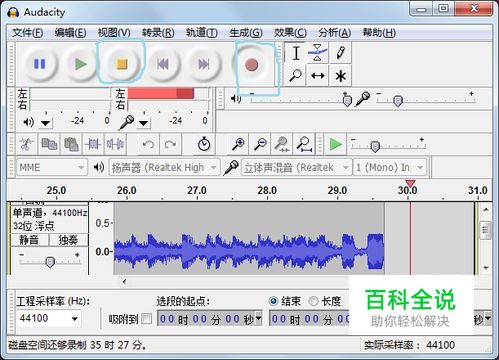Image resolution: width=499 pixels, height=360 pixels.
Task: Solo the track with 独奏 button
Action: pyautogui.click(x=68, y=240)
